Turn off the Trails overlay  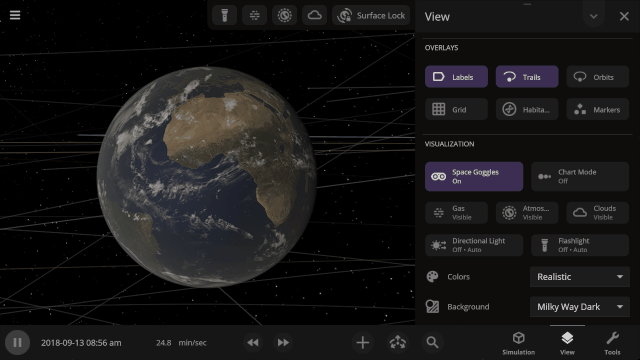point(527,77)
